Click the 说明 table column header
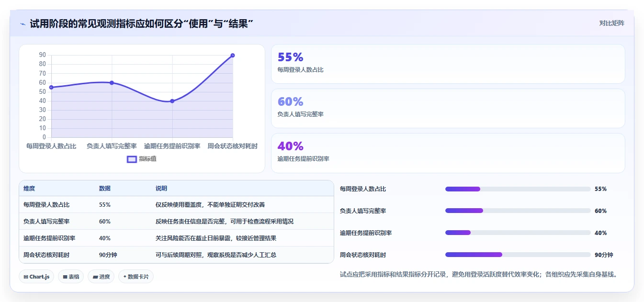The height and width of the screenshot is (302, 644). 161,189
